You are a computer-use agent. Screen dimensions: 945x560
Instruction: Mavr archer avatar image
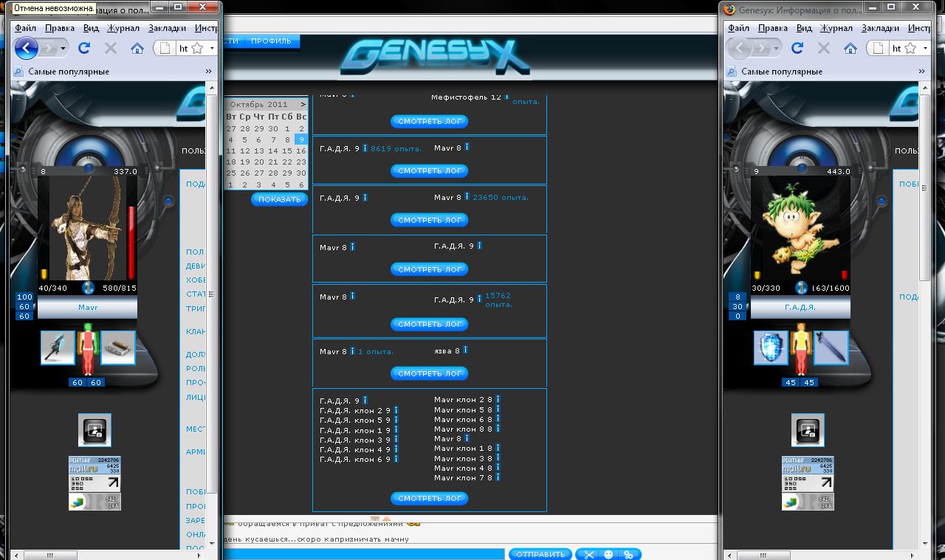(88, 229)
